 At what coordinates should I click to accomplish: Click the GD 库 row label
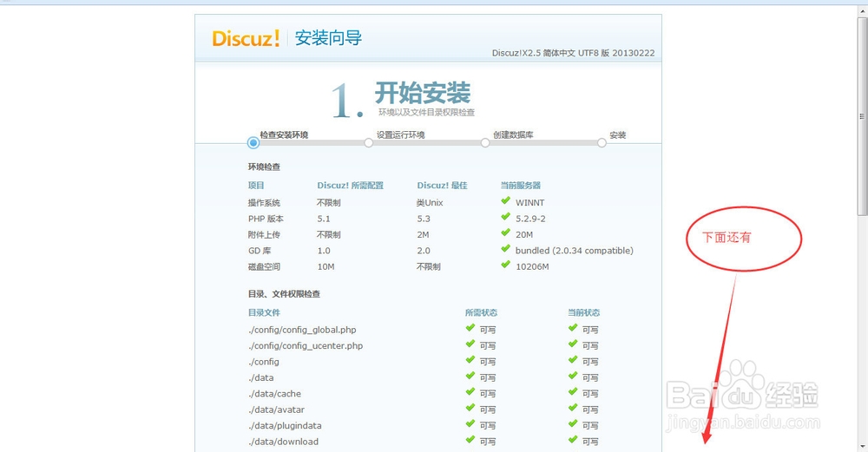tap(259, 252)
